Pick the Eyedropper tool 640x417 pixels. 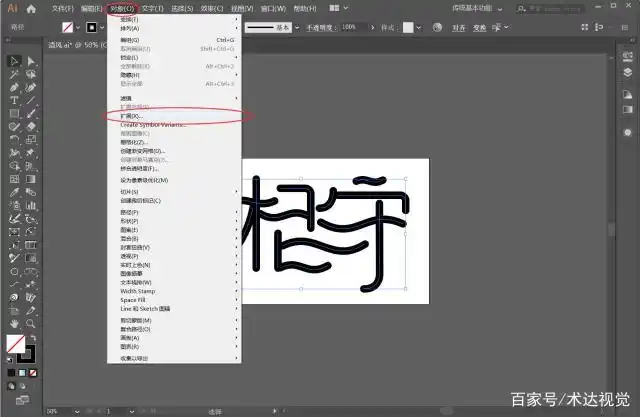(14, 192)
